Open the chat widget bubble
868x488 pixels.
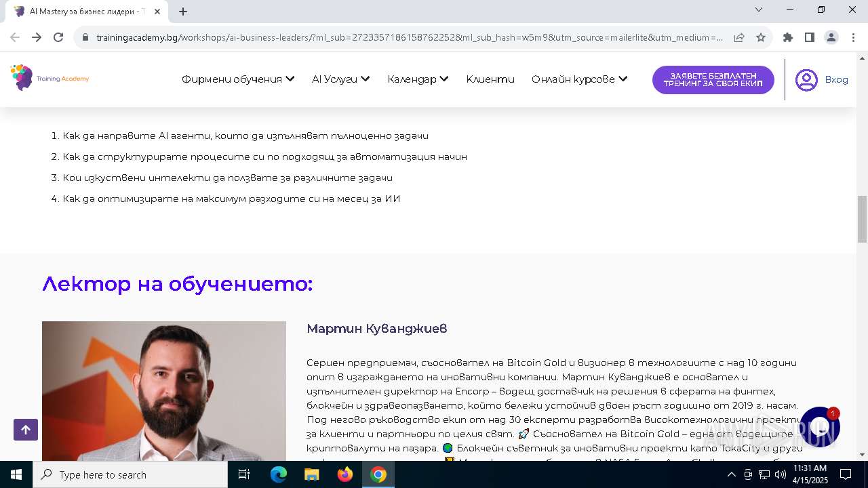(x=820, y=427)
